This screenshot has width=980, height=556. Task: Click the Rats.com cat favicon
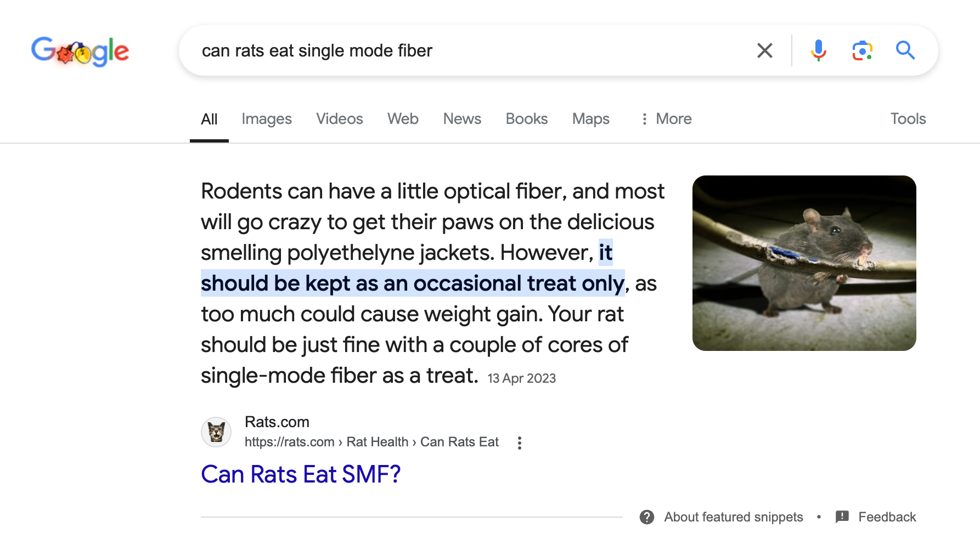(x=216, y=432)
